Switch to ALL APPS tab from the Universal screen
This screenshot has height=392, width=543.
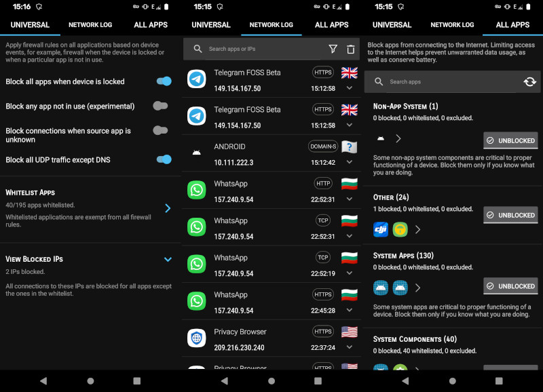tap(151, 25)
